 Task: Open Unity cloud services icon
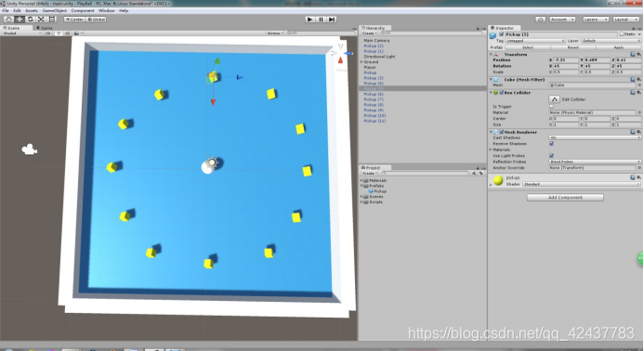[541, 19]
